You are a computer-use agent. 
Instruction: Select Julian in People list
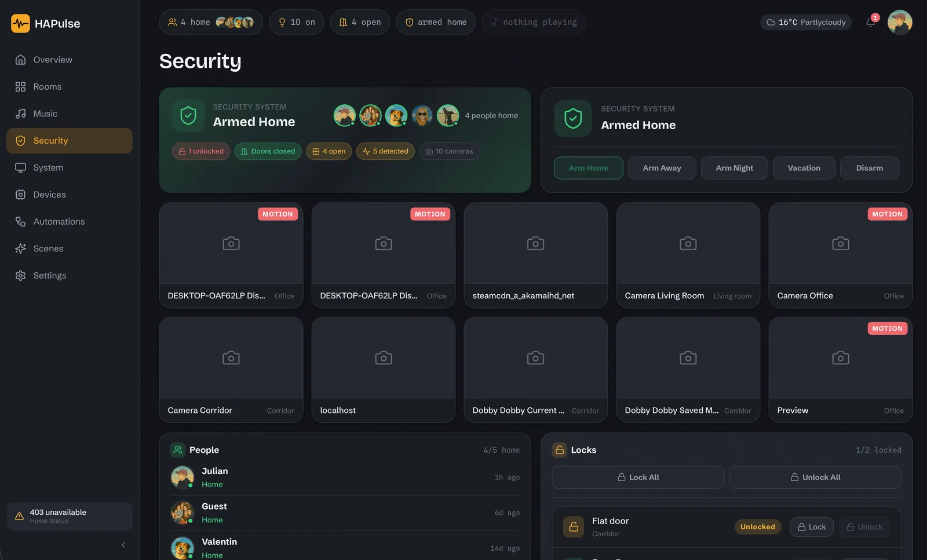345,477
